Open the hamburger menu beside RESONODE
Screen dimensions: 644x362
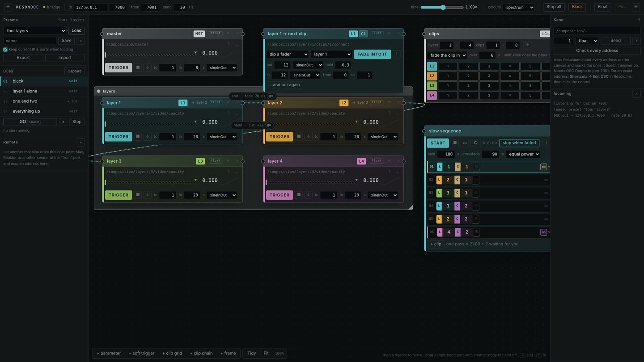[x=8, y=7]
